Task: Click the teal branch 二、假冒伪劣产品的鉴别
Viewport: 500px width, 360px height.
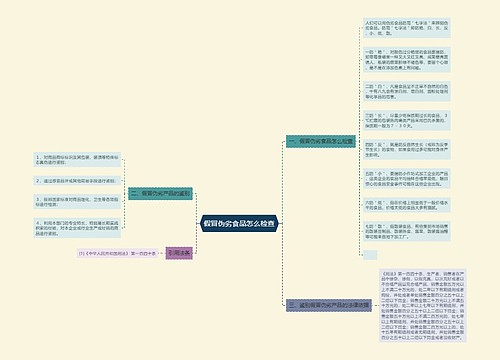Action: coord(160,193)
